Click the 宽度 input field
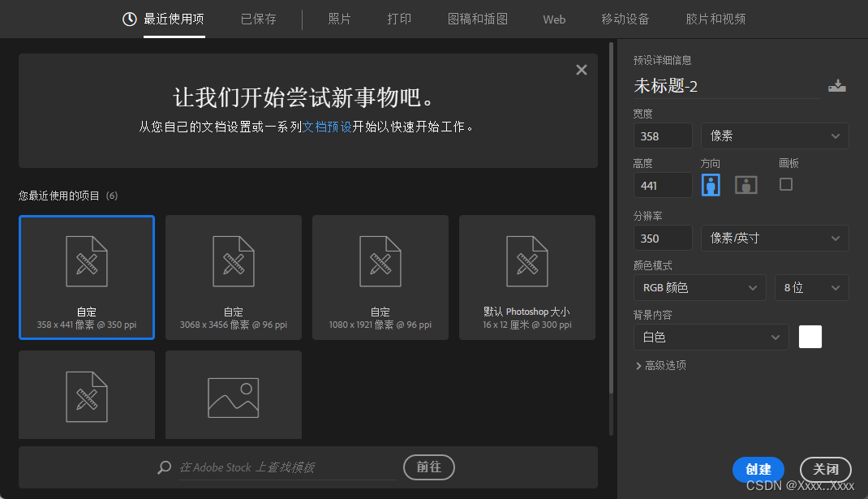 click(663, 136)
